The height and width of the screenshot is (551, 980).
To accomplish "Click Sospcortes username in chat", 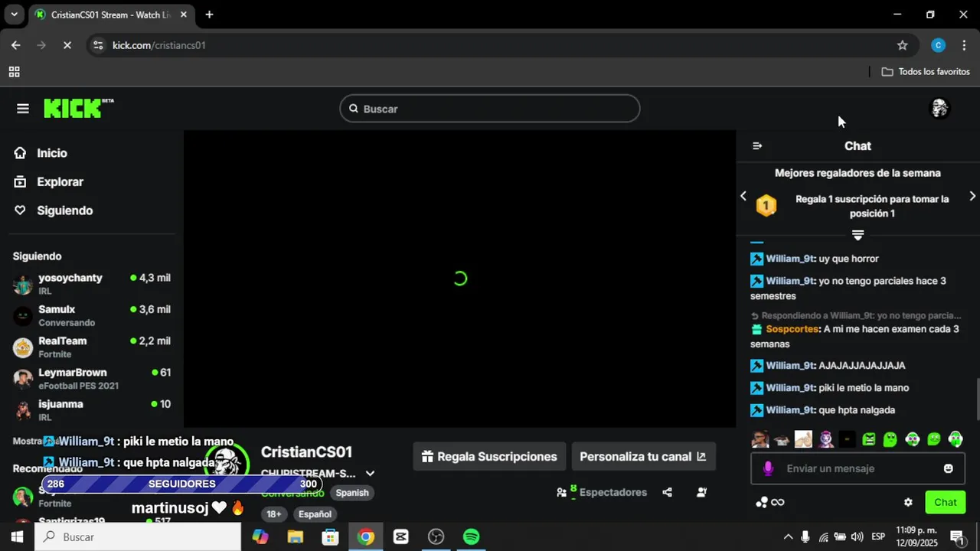I will pyautogui.click(x=792, y=329).
